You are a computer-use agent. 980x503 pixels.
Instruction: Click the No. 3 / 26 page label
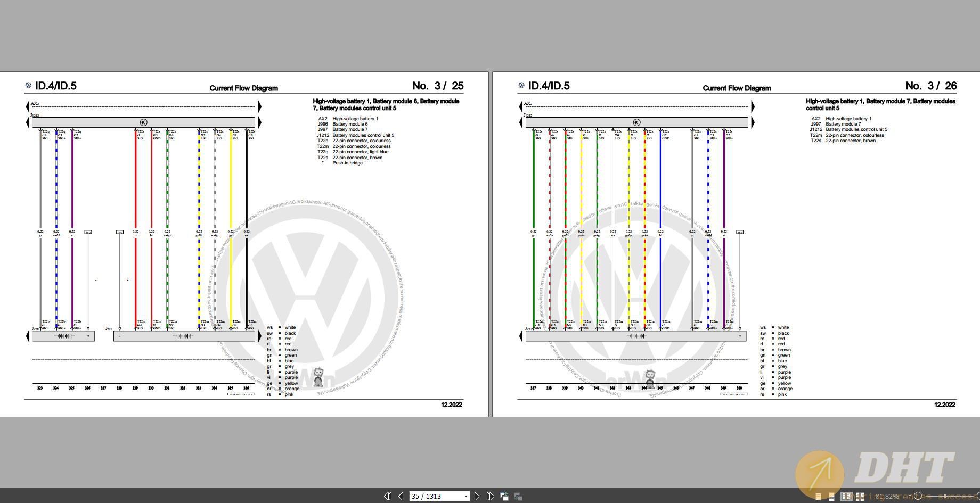[931, 86]
